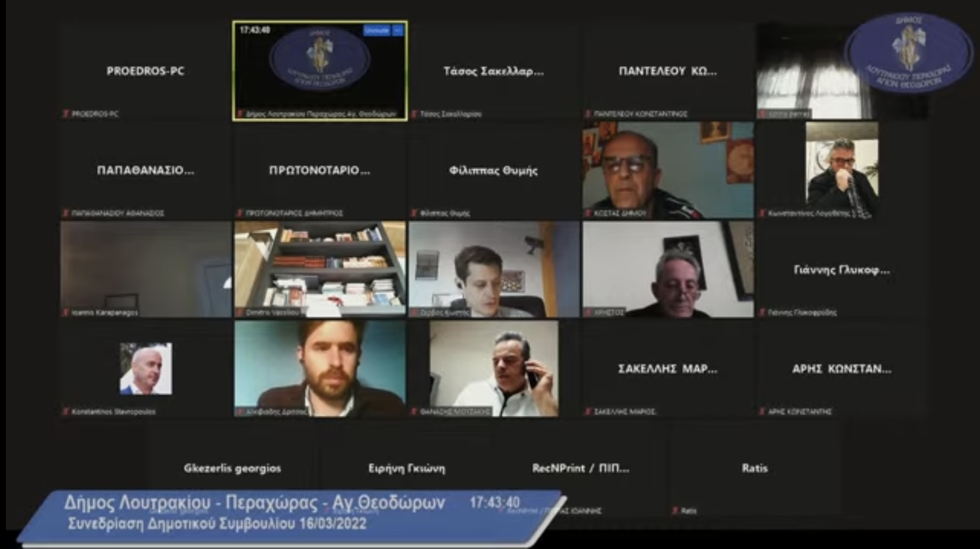Viewport: 980px width, 549px height.
Task: Click muted mic icon for Αλκιβιάδης Δρίτσας
Action: 240,411
